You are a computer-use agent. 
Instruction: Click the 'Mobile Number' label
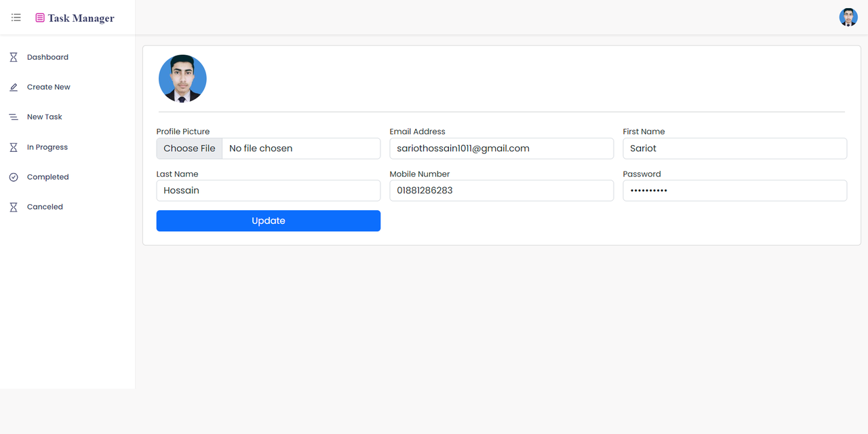tap(420, 174)
